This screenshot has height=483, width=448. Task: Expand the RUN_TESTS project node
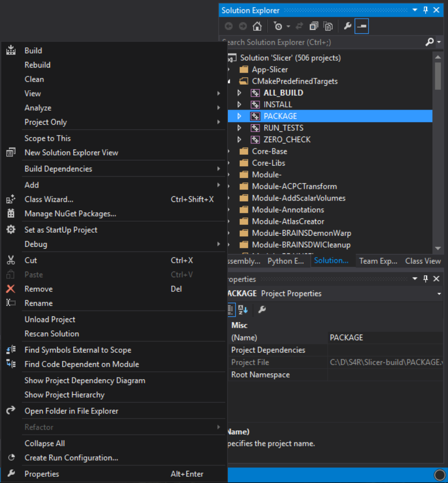(239, 128)
